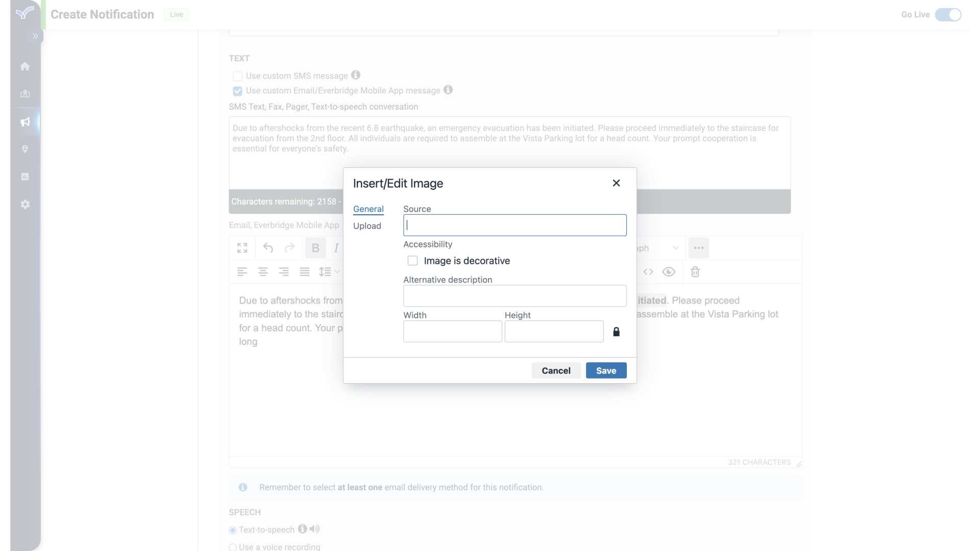Toggle Use custom SMS message checkbox

coord(237,76)
